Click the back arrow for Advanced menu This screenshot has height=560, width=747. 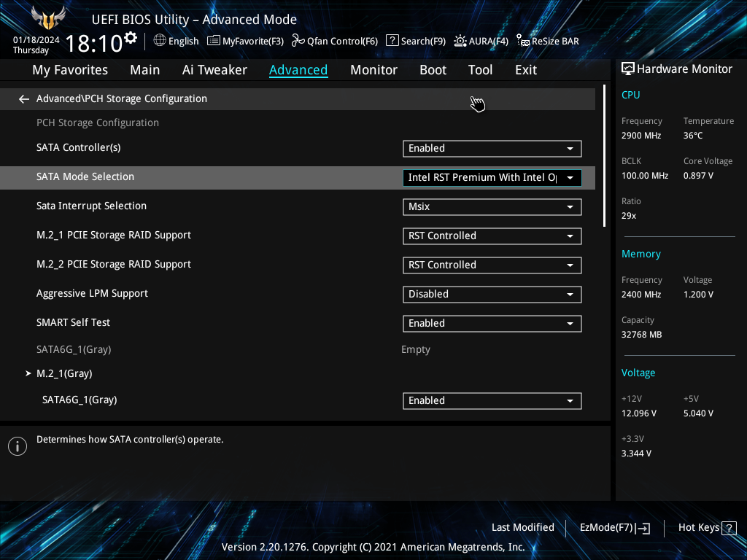coord(24,99)
